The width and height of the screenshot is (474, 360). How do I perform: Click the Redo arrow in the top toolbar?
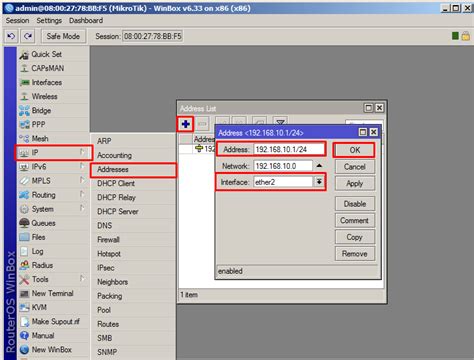pyautogui.click(x=28, y=36)
